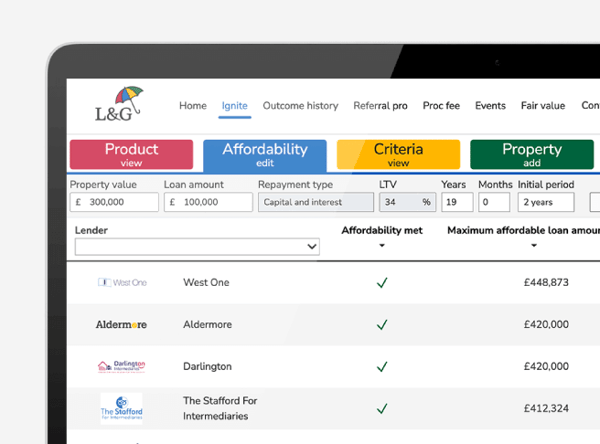Expand the Lender dropdown

pyautogui.click(x=197, y=247)
